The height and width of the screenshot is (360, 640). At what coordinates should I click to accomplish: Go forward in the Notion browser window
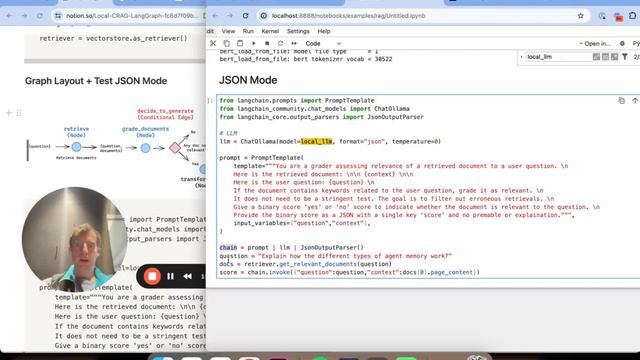point(24,16)
